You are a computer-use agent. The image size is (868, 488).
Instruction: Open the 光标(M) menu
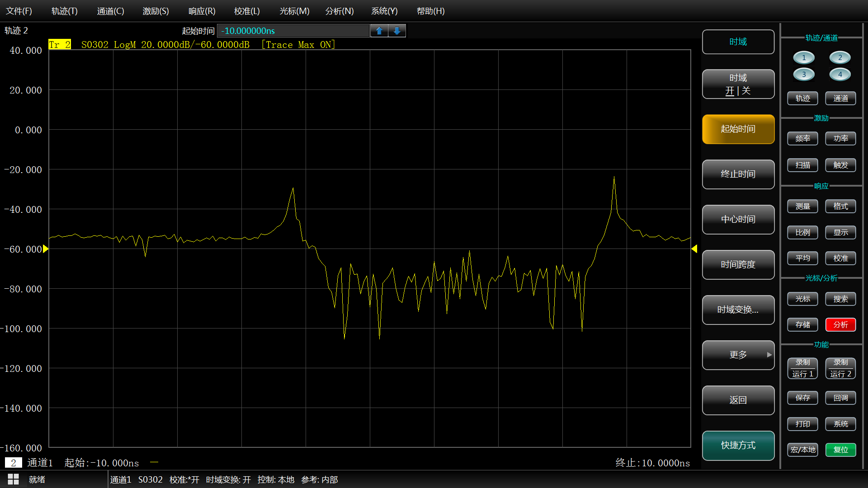coord(295,11)
